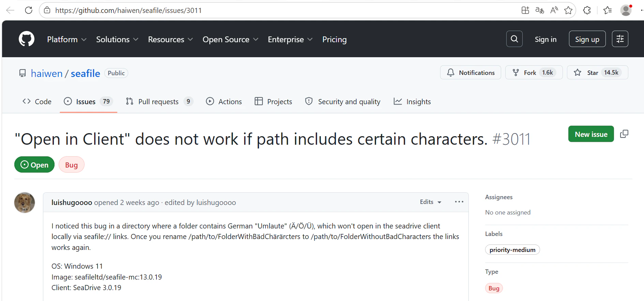Click the priority-medium label
Image resolution: width=644 pixels, height=301 pixels.
coord(512,250)
